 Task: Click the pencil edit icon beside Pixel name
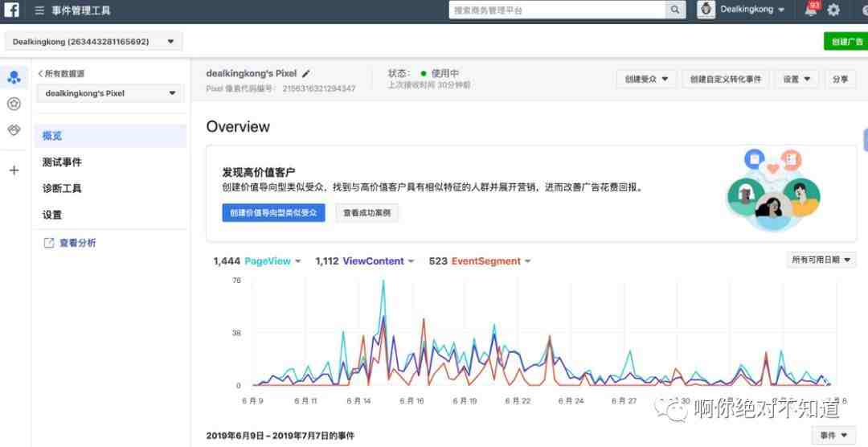306,73
